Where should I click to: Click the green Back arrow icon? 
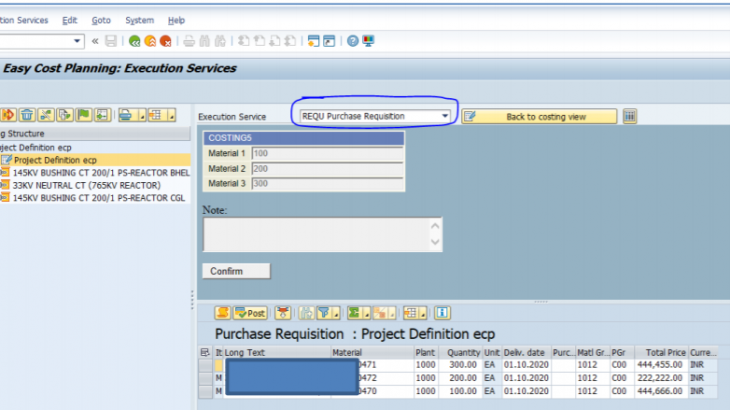[x=133, y=41]
